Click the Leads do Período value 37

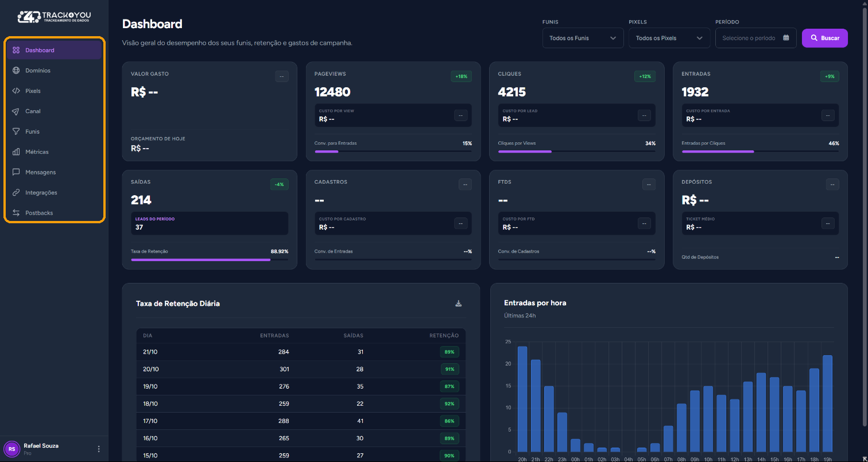[139, 227]
